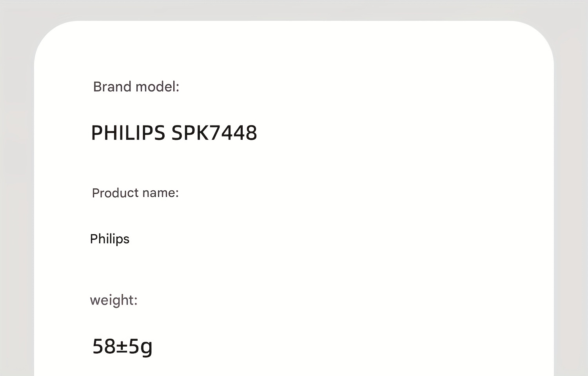Screen dimensions: 588x376
Task: Click the word "model:" in the first label
Action: 157,87
